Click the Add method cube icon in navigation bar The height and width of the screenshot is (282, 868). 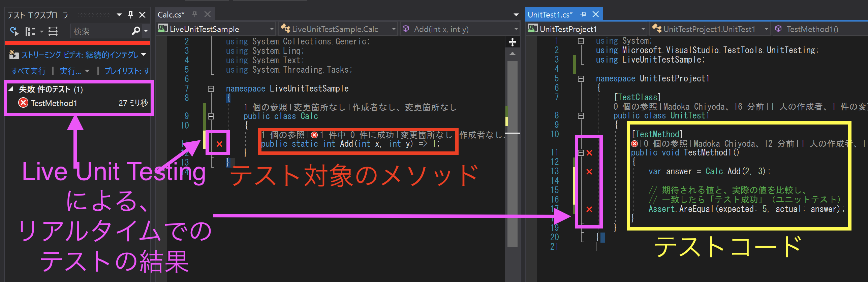(x=406, y=29)
